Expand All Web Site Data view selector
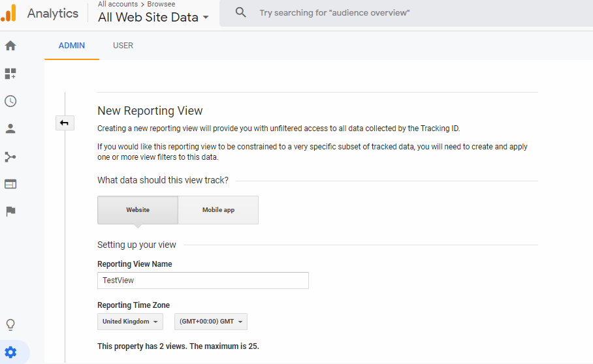This screenshot has width=593, height=364. click(x=153, y=18)
